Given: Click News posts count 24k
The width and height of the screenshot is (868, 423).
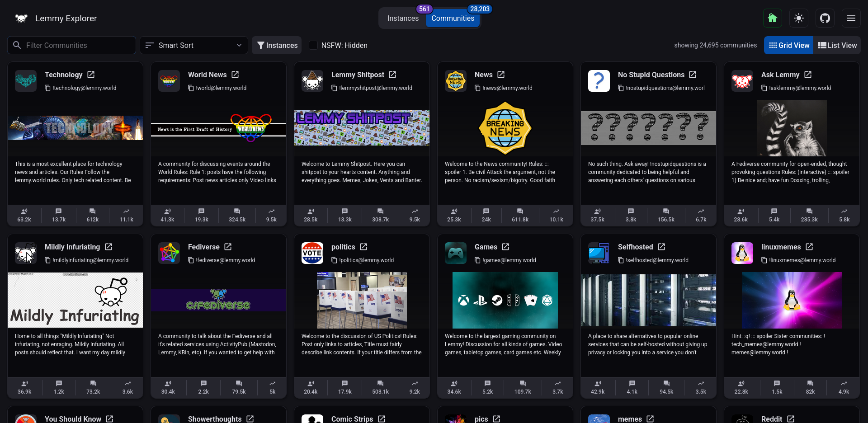Looking at the screenshot, I should point(486,215).
